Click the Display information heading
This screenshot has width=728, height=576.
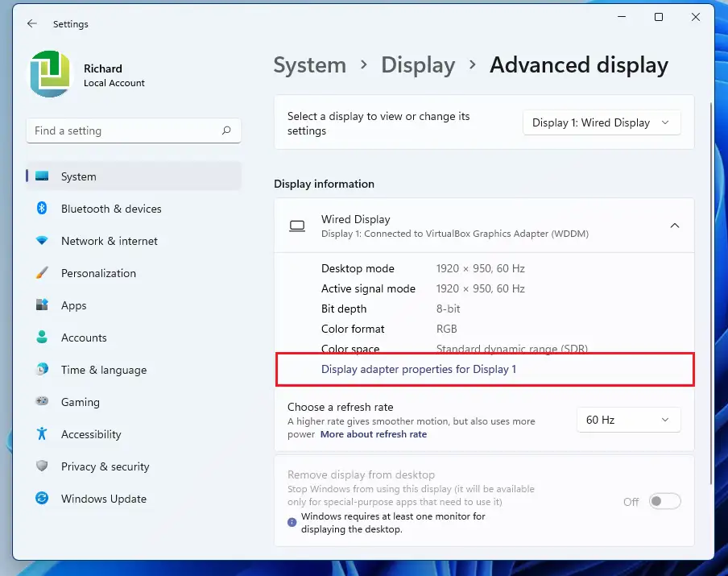[324, 184]
